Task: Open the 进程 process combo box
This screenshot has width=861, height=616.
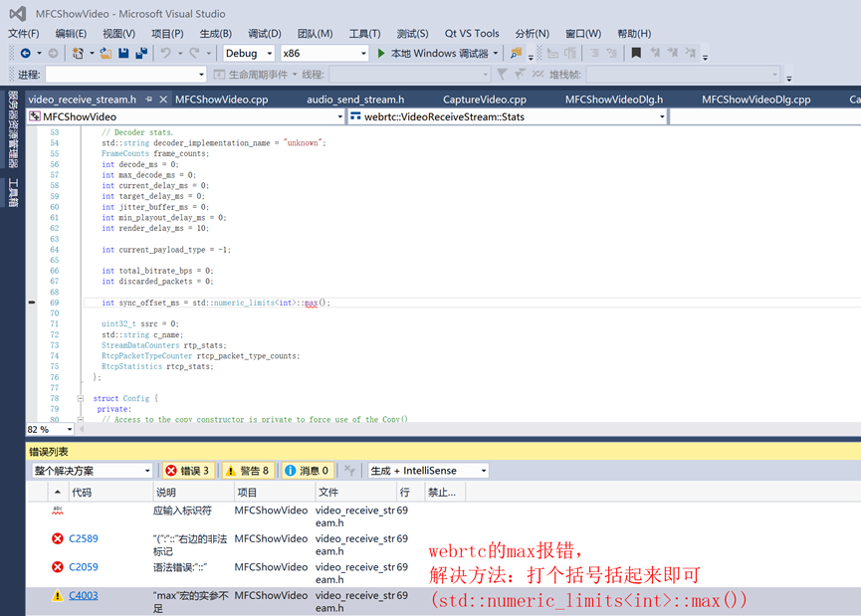Action: click(125, 74)
